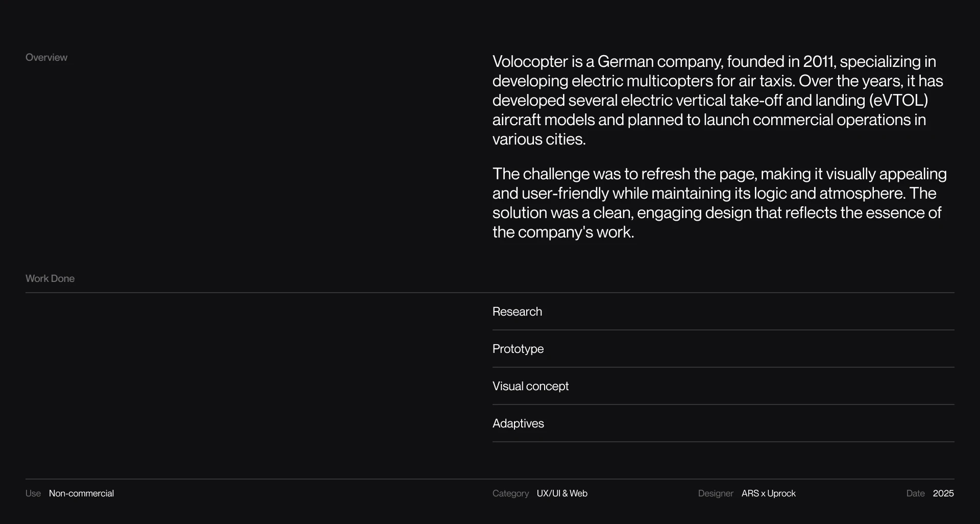
Task: Click the Visual concept entry
Action: click(530, 386)
